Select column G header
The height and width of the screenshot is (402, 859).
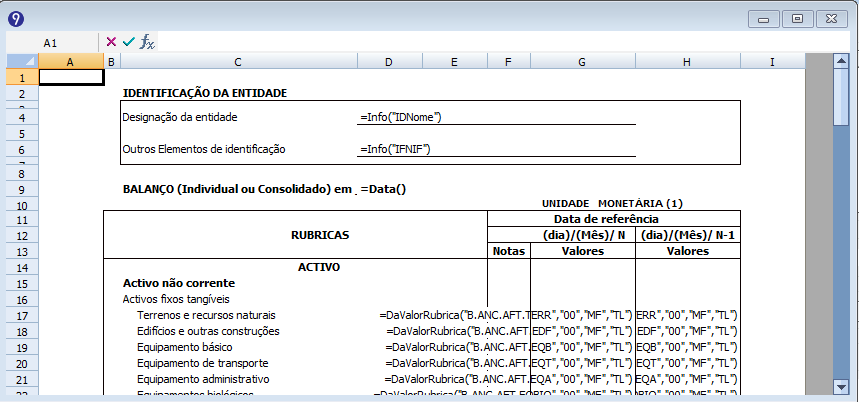click(x=581, y=62)
